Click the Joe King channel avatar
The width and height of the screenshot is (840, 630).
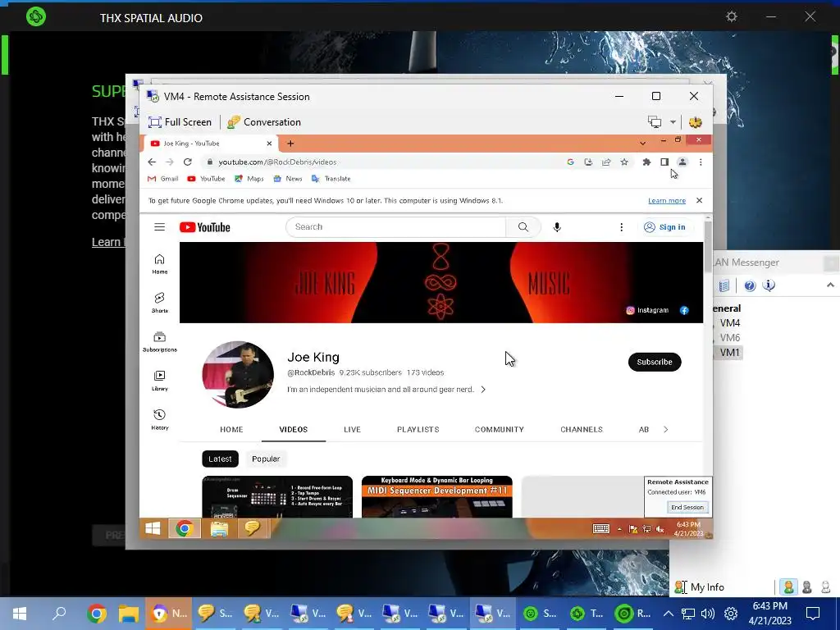pos(238,374)
